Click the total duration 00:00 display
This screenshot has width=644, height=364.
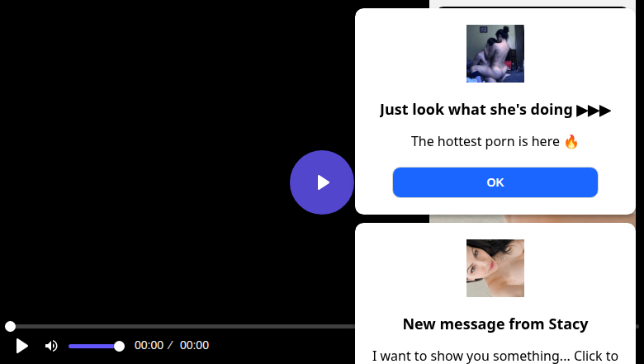point(194,346)
